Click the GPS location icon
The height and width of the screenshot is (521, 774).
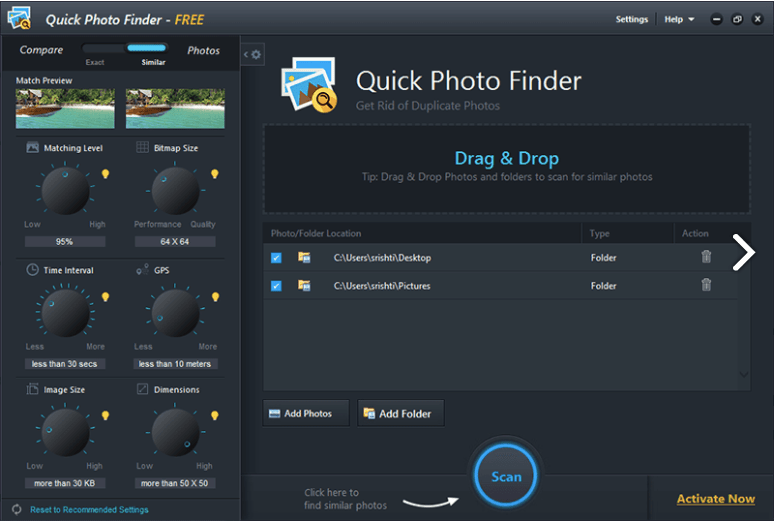[142, 270]
